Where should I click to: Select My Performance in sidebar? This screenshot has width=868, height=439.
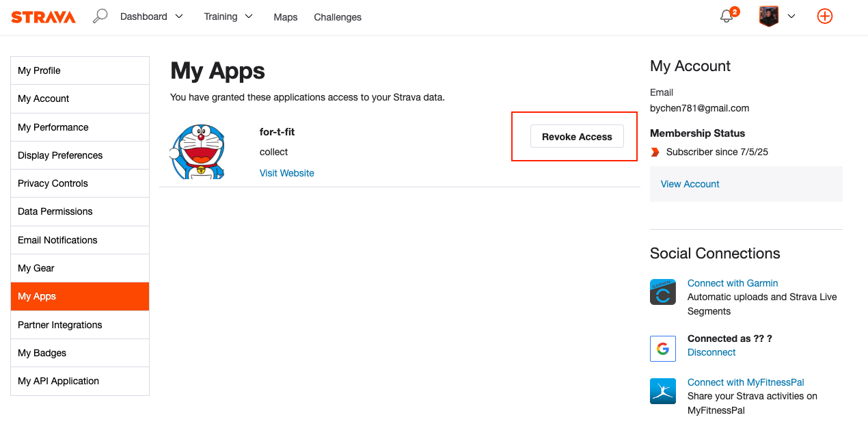80,127
